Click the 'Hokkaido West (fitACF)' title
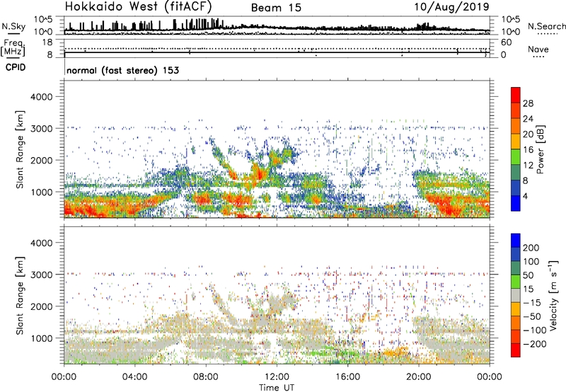The width and height of the screenshot is (566, 392). (138, 7)
